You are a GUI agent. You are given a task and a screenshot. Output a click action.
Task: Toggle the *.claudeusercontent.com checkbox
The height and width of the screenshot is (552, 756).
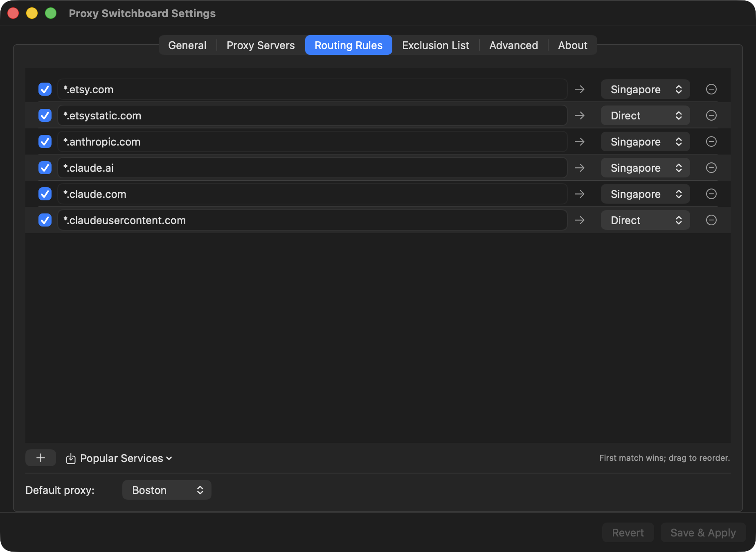45,220
